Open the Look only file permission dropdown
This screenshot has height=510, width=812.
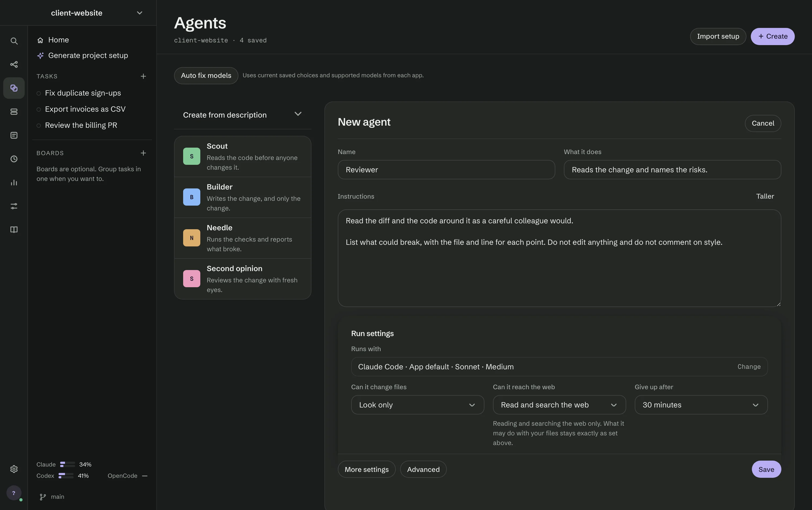coord(418,405)
